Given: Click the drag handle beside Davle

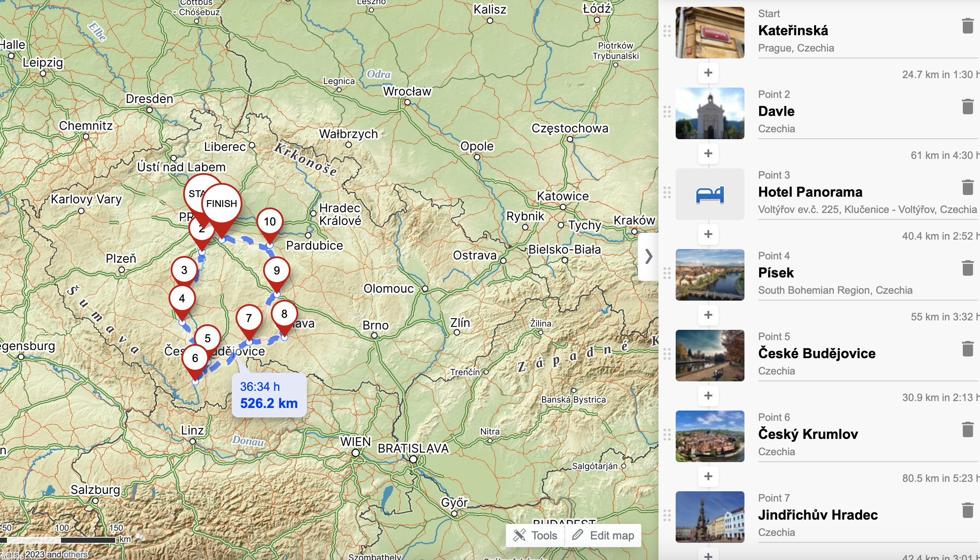Looking at the screenshot, I should [667, 112].
